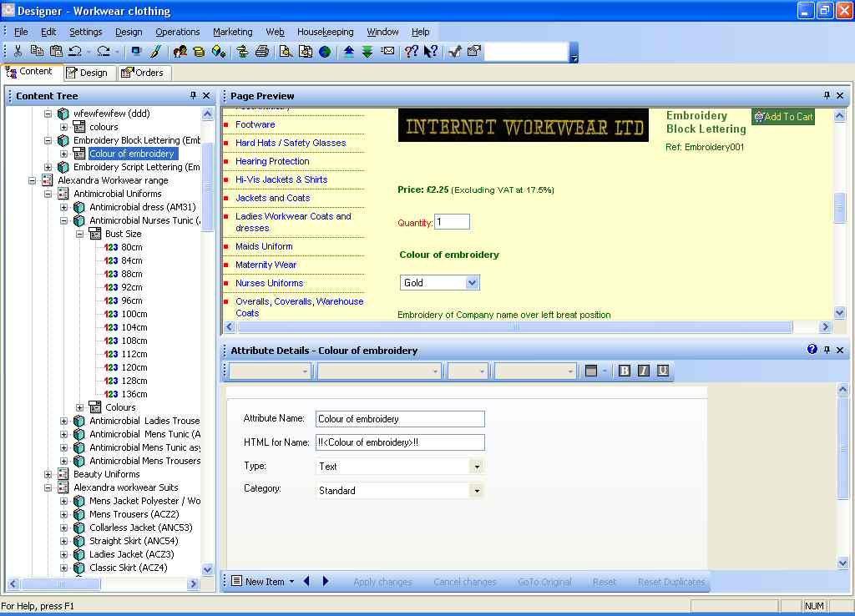
Task: Click the Paste clipboard icon
Action: tap(56, 52)
